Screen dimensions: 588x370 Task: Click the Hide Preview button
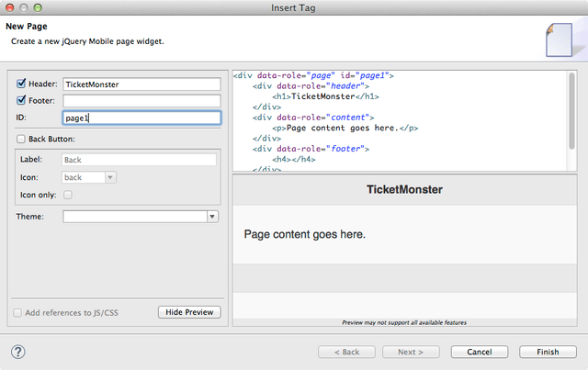(189, 312)
